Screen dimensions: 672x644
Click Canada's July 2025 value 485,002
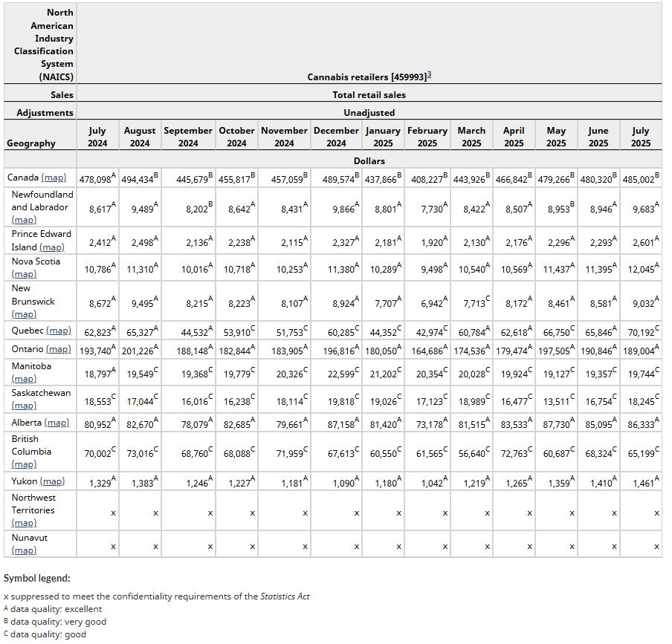(639, 179)
